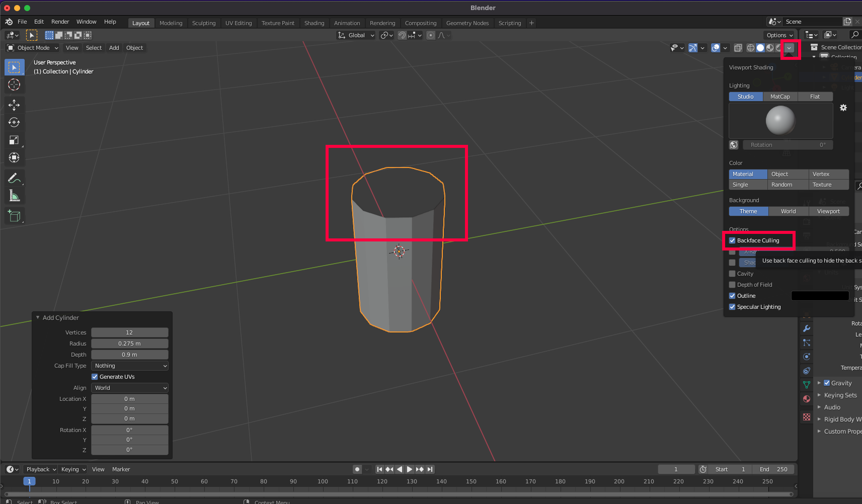This screenshot has height=504, width=862.
Task: Switch to Wireframe viewport shading
Action: point(751,48)
